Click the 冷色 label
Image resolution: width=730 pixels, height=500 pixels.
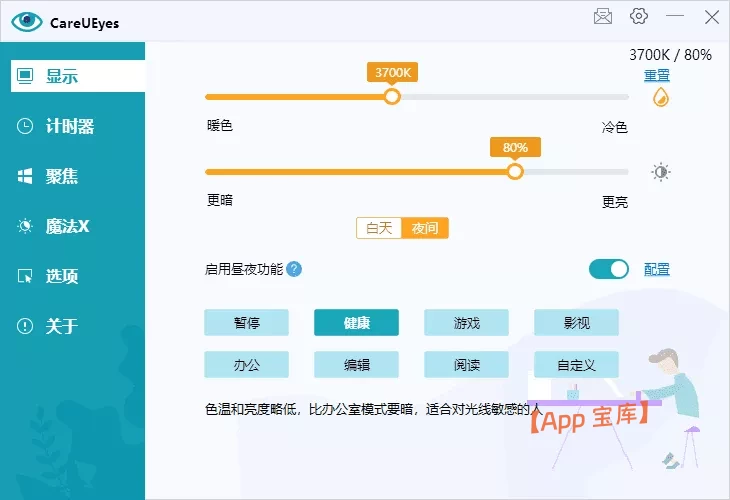pos(615,127)
